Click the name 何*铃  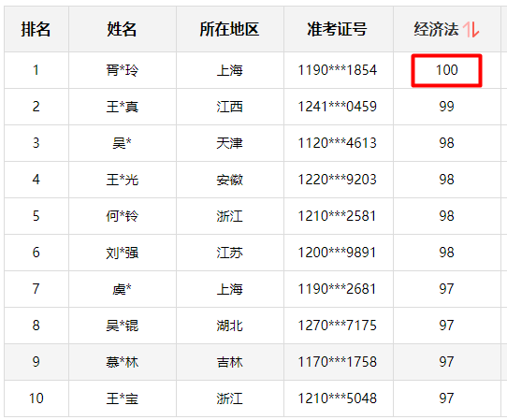point(123,216)
